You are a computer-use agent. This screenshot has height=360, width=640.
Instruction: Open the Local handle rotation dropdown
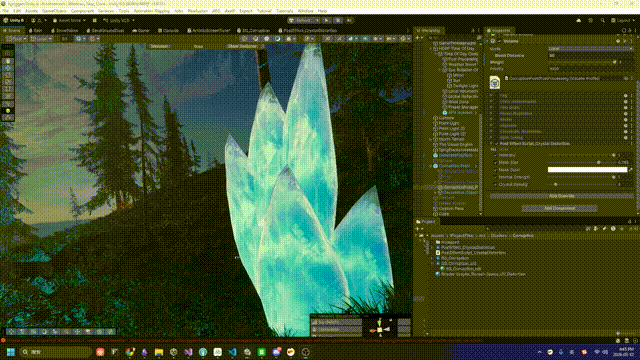(x=42, y=39)
